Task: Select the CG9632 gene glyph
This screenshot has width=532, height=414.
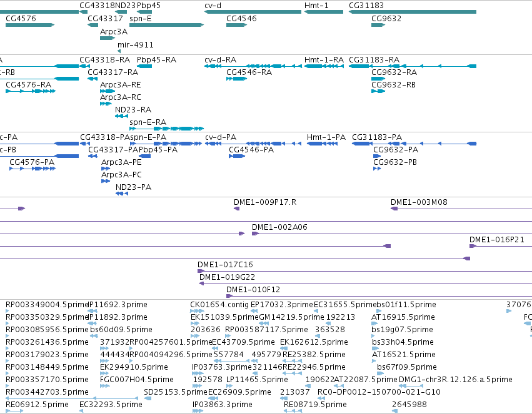Action: [x=378, y=25]
